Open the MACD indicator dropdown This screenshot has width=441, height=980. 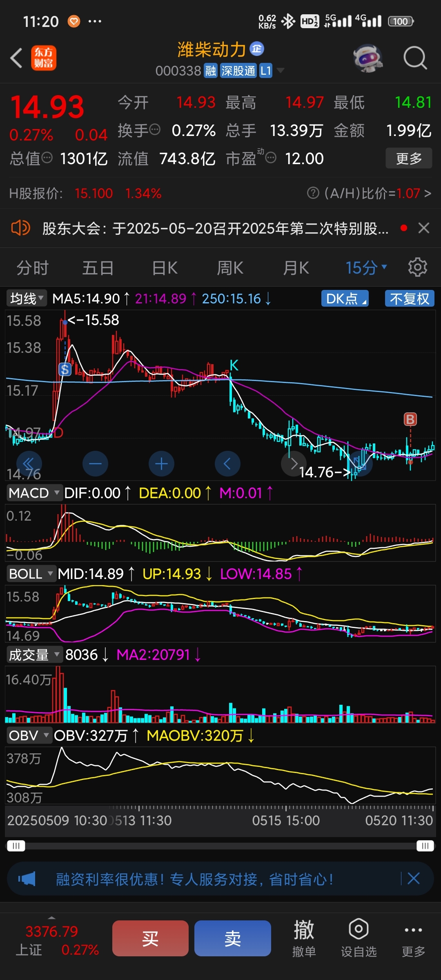(x=34, y=493)
